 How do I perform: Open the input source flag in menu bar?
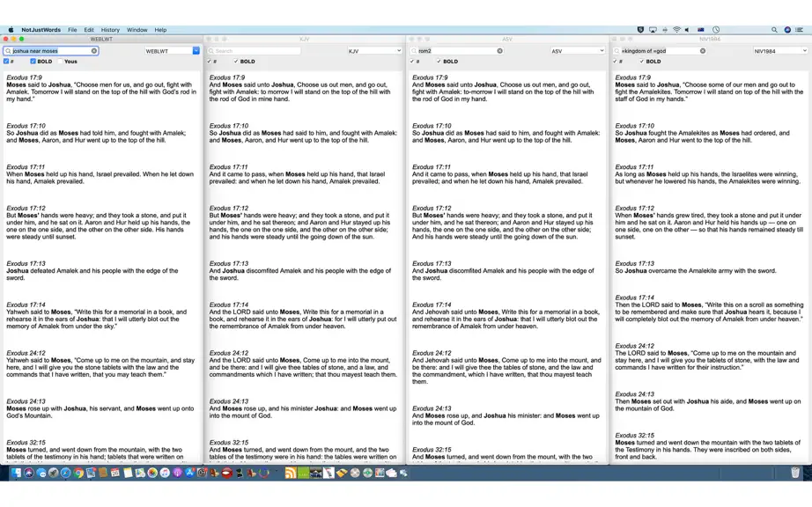click(x=701, y=30)
